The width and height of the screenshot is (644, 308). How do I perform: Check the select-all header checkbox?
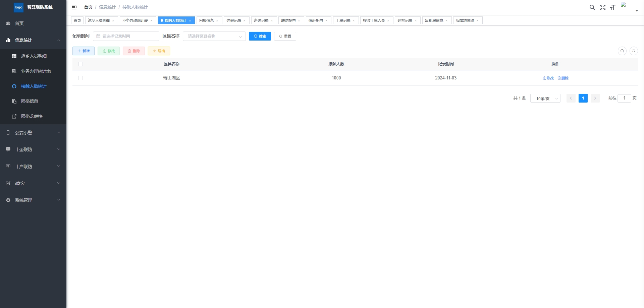click(80, 64)
